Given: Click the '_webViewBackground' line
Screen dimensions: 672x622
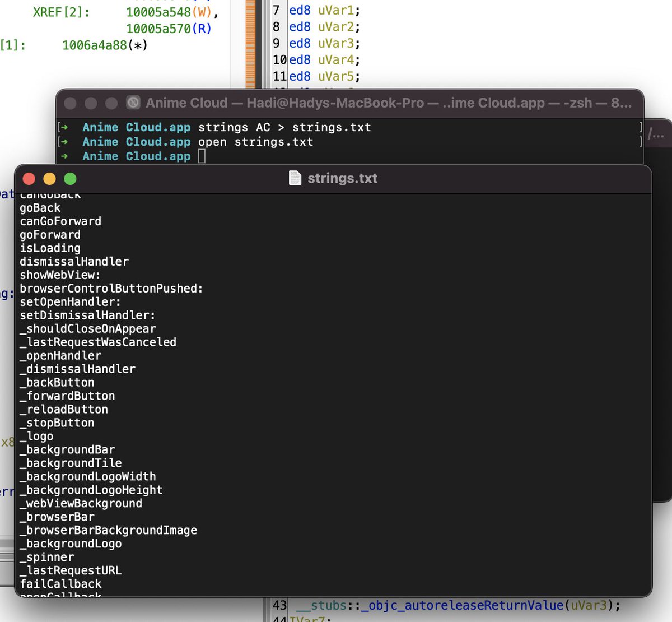Looking at the screenshot, I should 81,504.
